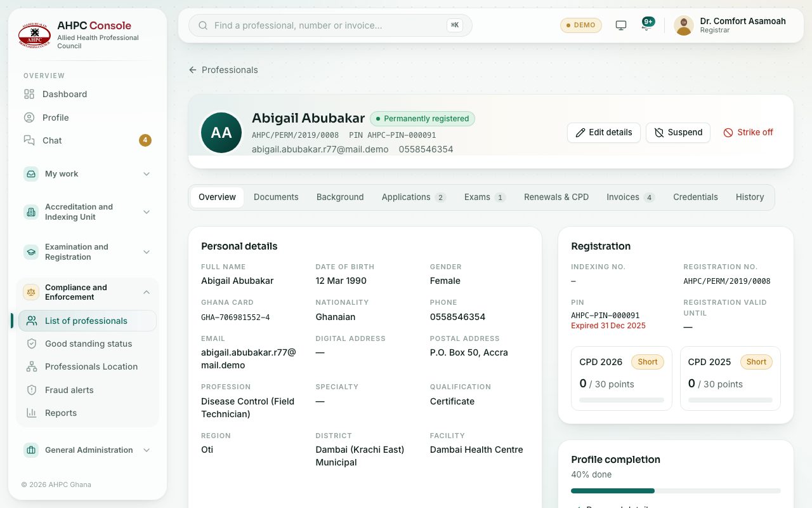Switch to the Background tab
Image resolution: width=812 pixels, height=508 pixels.
tap(340, 197)
